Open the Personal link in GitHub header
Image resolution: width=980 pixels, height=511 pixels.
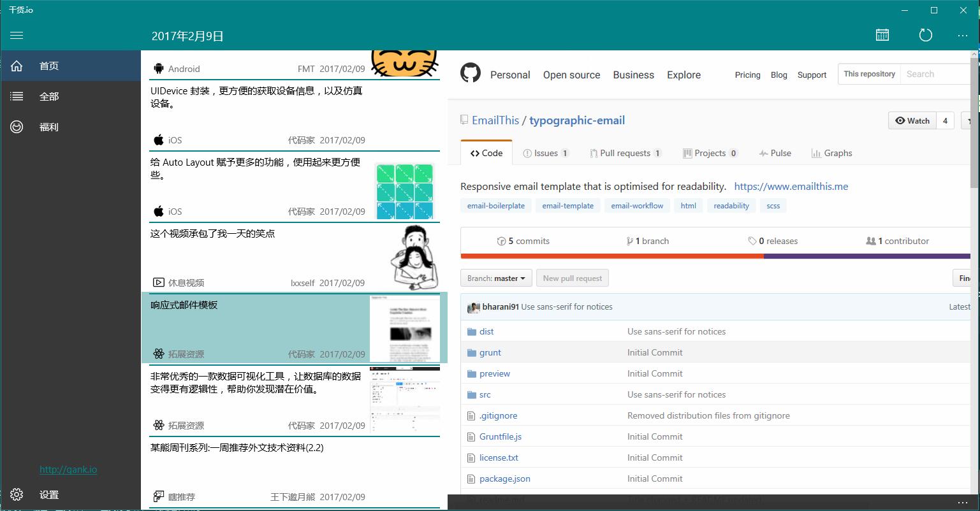(x=510, y=75)
